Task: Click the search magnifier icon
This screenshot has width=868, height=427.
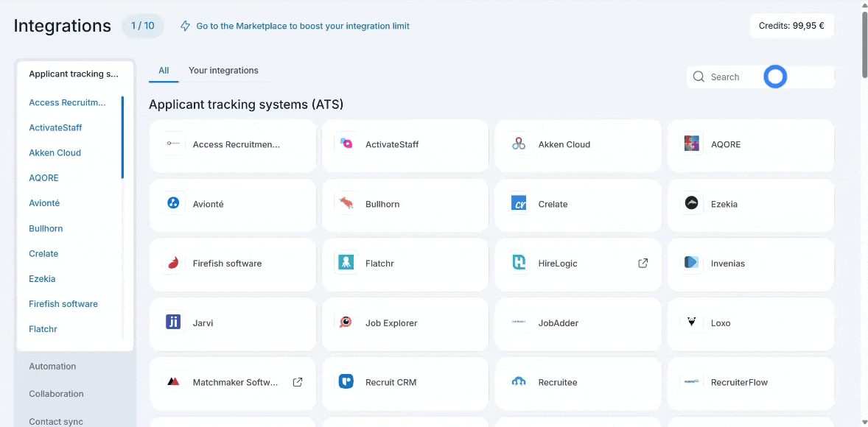Action: click(699, 77)
